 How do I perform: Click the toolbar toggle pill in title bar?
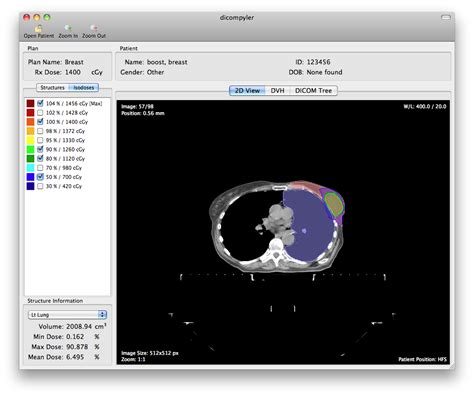pos(446,17)
